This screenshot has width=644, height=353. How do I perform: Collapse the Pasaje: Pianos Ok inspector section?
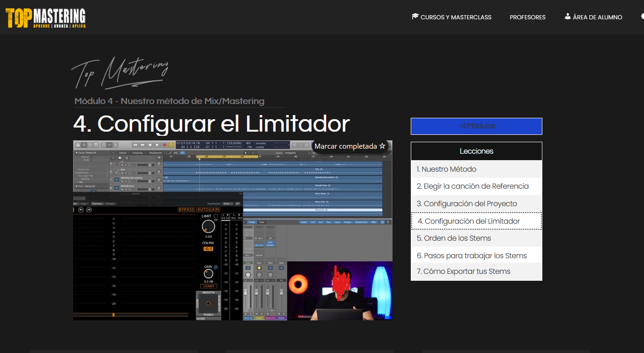(76, 152)
